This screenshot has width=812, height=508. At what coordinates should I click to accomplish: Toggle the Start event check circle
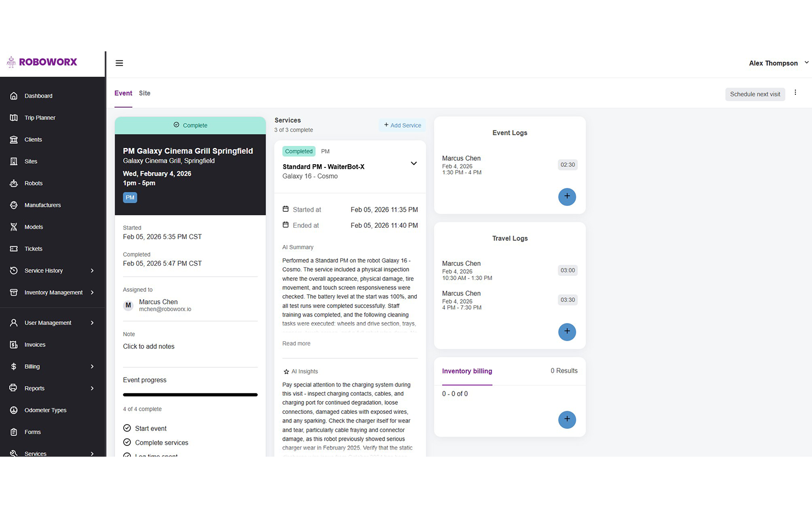pos(127,428)
